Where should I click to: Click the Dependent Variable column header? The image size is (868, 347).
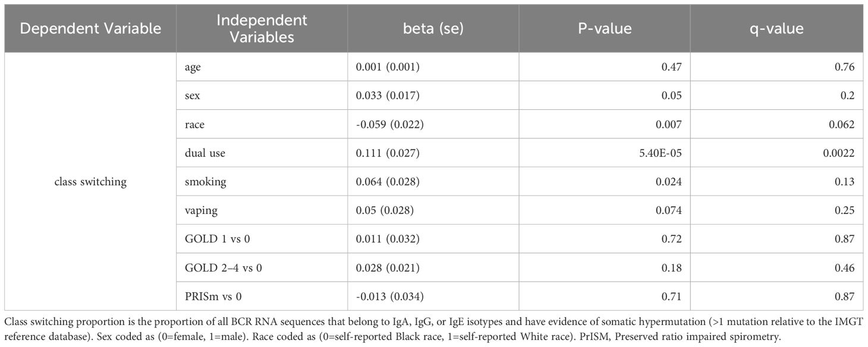(x=90, y=29)
